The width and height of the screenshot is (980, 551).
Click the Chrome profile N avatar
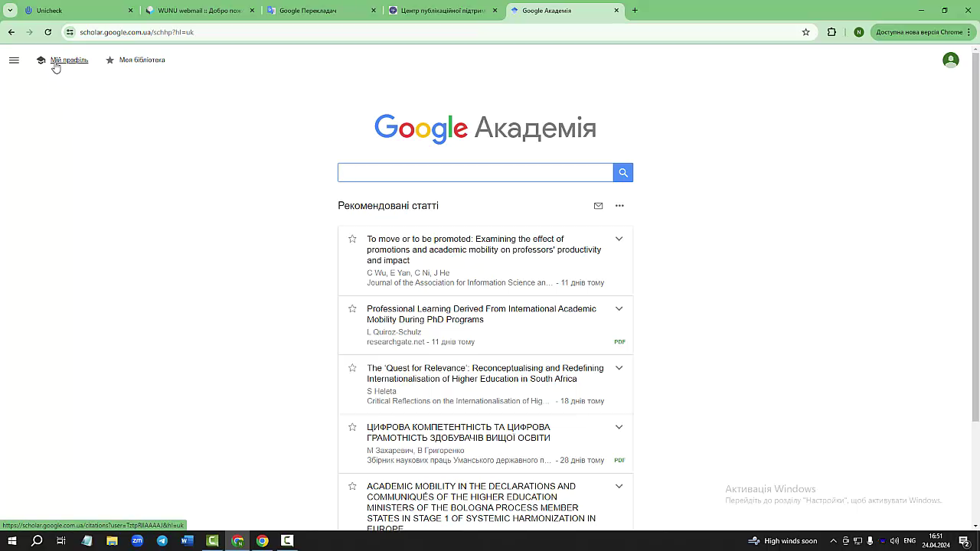(x=858, y=32)
